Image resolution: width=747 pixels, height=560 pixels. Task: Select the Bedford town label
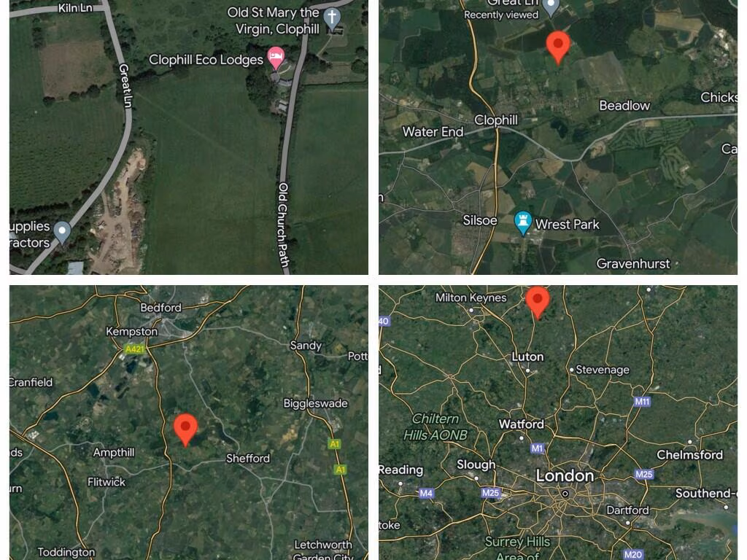[x=160, y=308]
